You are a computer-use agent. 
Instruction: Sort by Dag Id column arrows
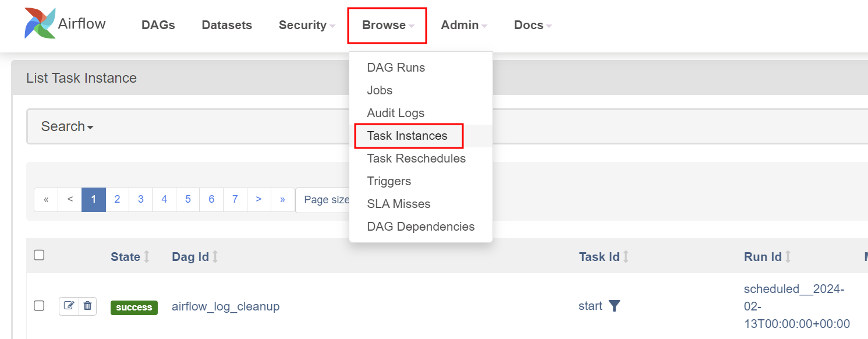pos(215,257)
